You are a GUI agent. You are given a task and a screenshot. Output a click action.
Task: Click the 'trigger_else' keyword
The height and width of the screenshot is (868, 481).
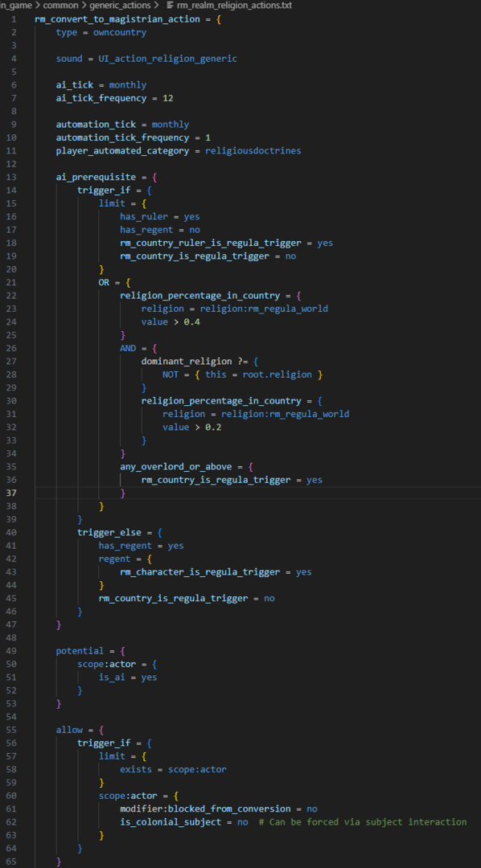tap(109, 533)
